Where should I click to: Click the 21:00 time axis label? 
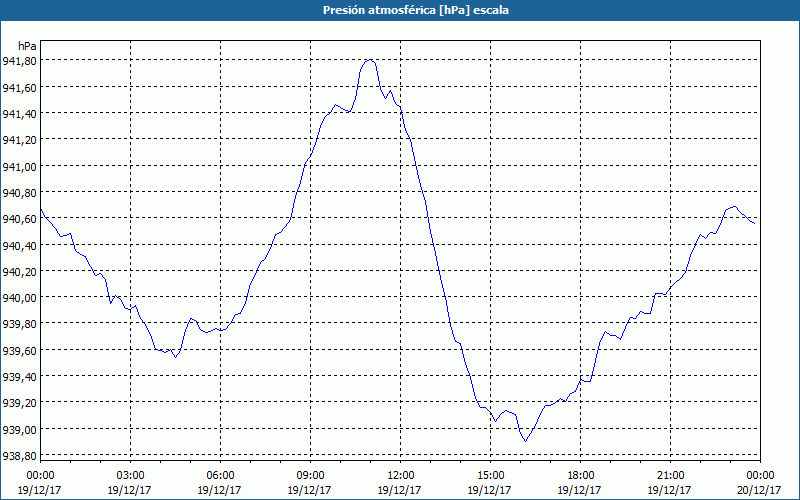(x=670, y=476)
